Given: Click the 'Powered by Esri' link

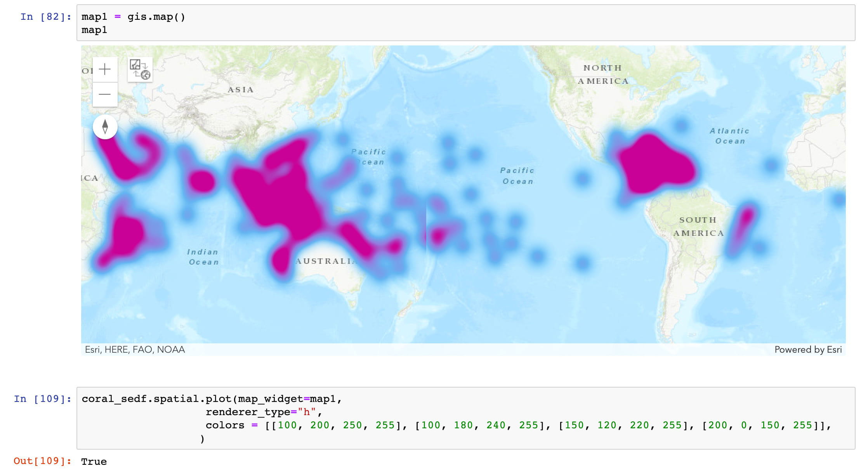Looking at the screenshot, I should pos(808,350).
